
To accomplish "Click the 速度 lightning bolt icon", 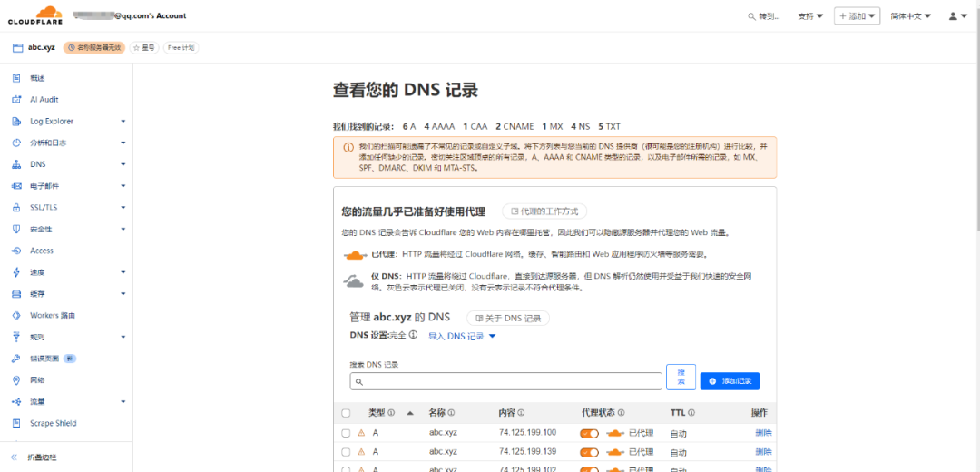I will coord(17,272).
